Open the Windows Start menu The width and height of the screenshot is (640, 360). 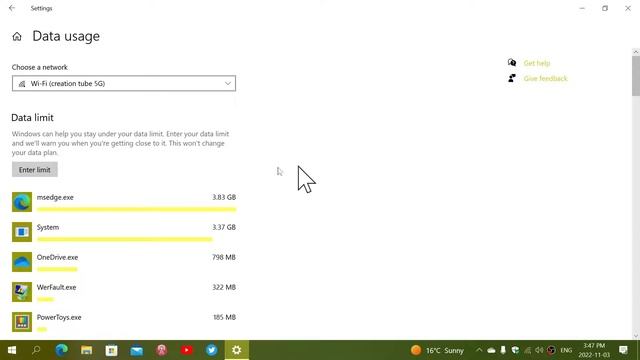12,350
